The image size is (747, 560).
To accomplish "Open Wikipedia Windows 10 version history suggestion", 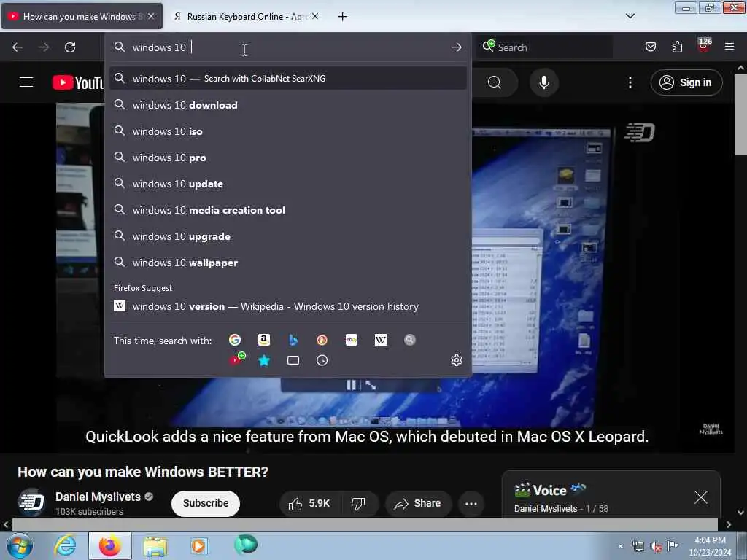I will [x=287, y=306].
